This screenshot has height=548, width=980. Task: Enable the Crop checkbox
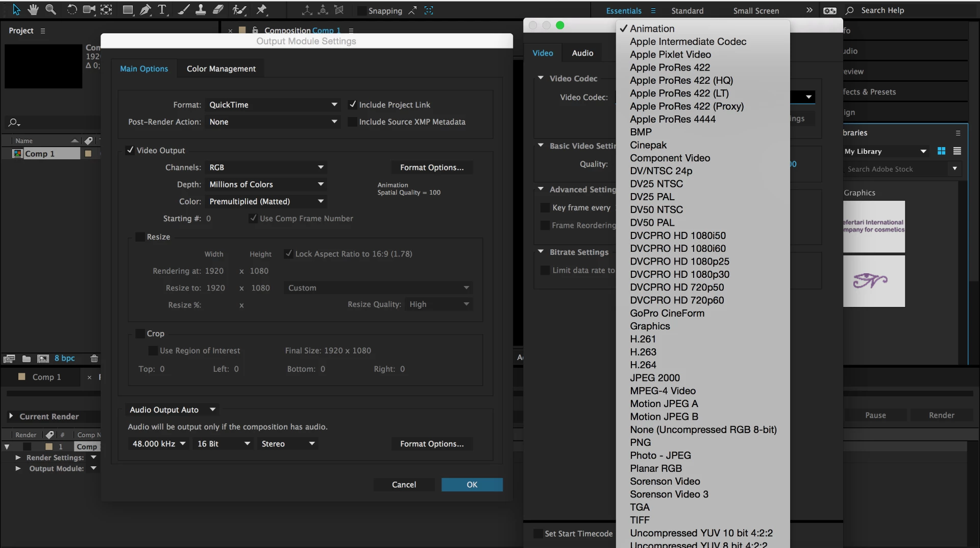pyautogui.click(x=140, y=333)
